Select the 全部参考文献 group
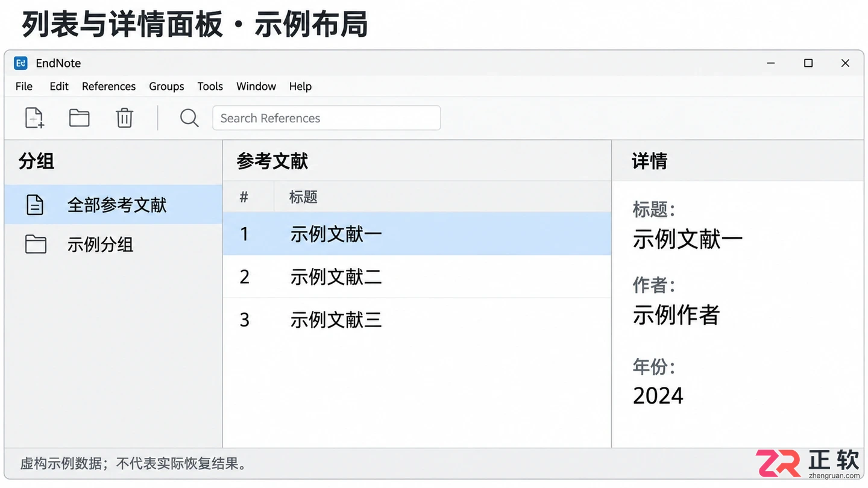868x488 pixels. [113, 205]
